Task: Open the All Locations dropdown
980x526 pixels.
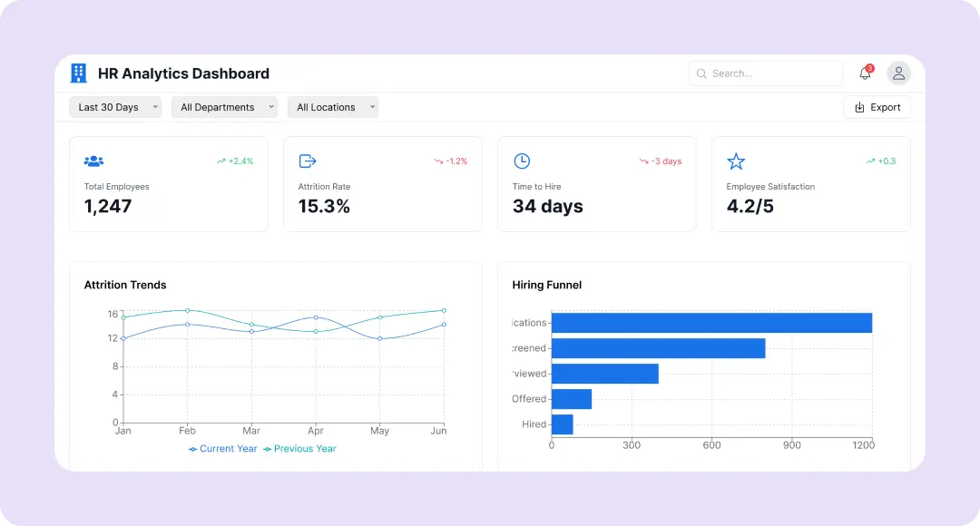Action: tap(333, 107)
